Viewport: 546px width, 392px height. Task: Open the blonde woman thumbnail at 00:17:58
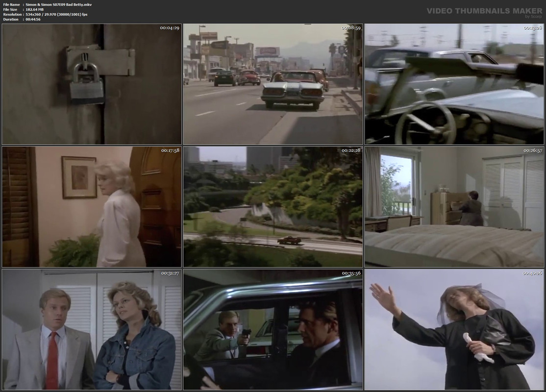[92, 207]
